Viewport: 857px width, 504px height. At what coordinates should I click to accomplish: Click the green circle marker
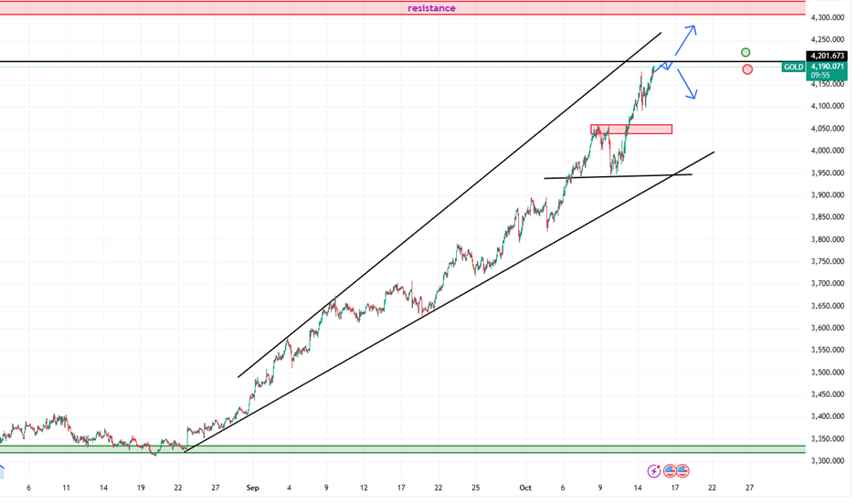746,53
